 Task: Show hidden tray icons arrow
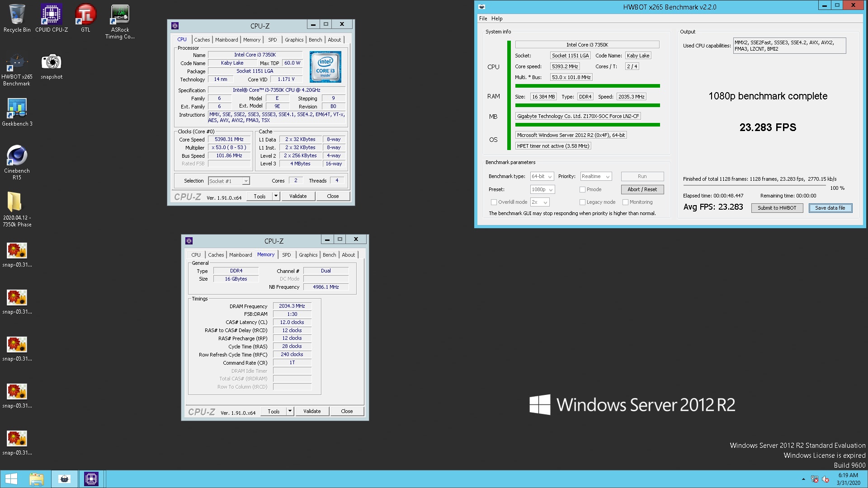(x=803, y=479)
